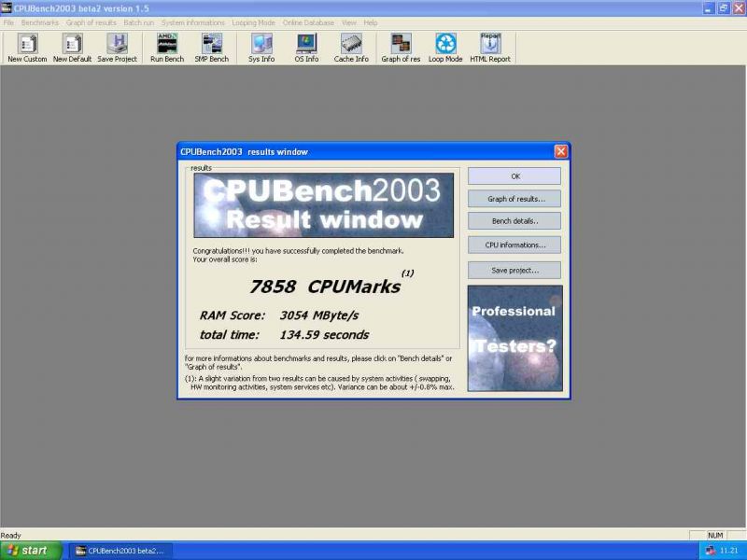Click Save project... in results window
Screen dimensions: 747x560
(x=514, y=270)
